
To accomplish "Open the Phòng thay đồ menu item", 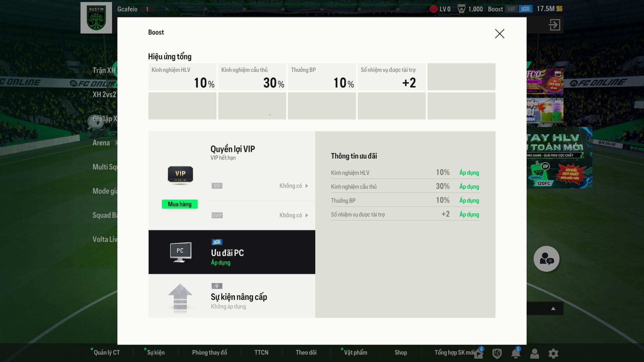I will pyautogui.click(x=209, y=353).
